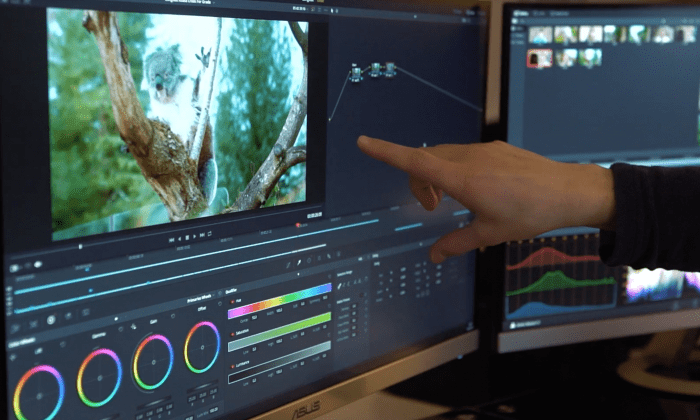Click the RGB parade scope on right monitor
The width and height of the screenshot is (700, 420).
click(x=562, y=277)
